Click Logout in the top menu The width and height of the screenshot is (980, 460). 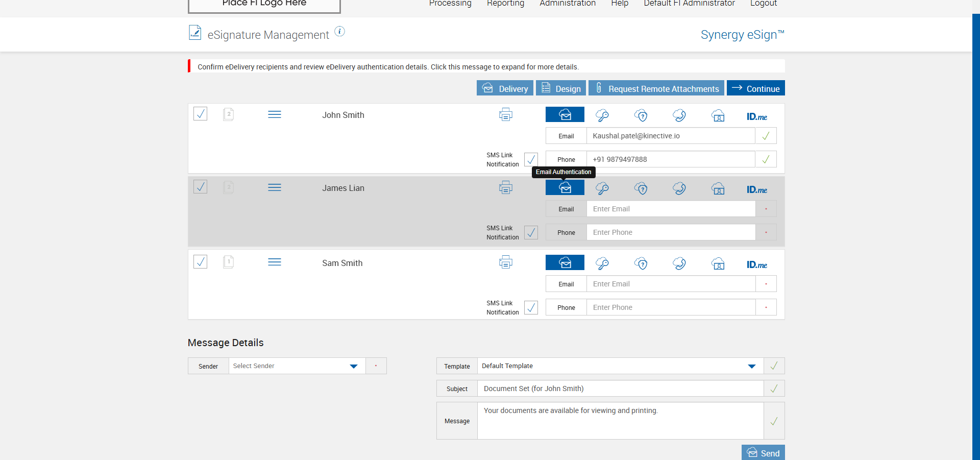[x=764, y=4]
